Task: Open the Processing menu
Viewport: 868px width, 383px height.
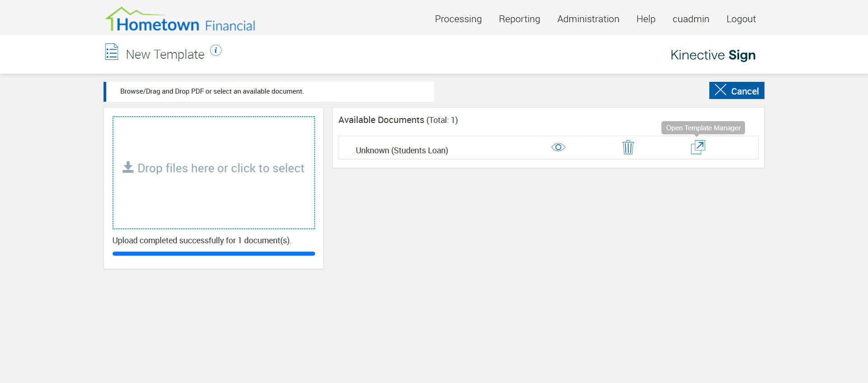Action: click(x=458, y=19)
